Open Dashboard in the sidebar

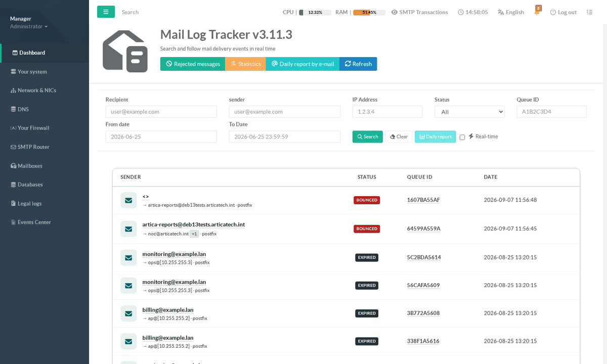[45, 53]
